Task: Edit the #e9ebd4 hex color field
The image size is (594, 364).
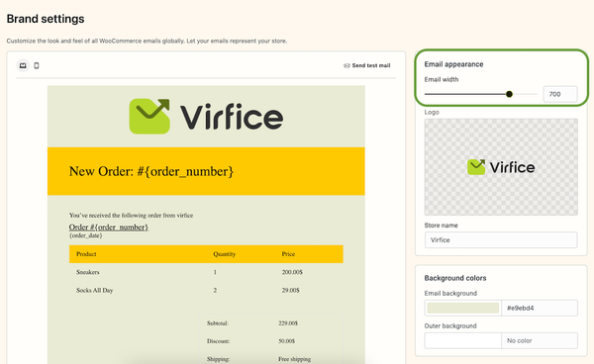Action: [540, 308]
